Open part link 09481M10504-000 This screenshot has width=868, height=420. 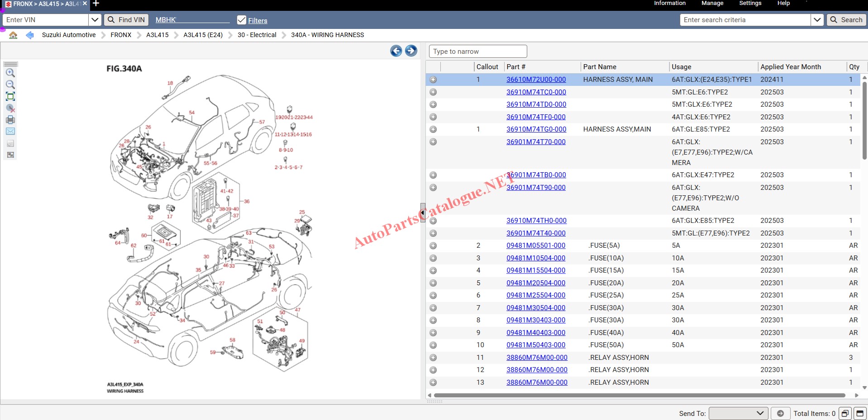click(x=536, y=258)
